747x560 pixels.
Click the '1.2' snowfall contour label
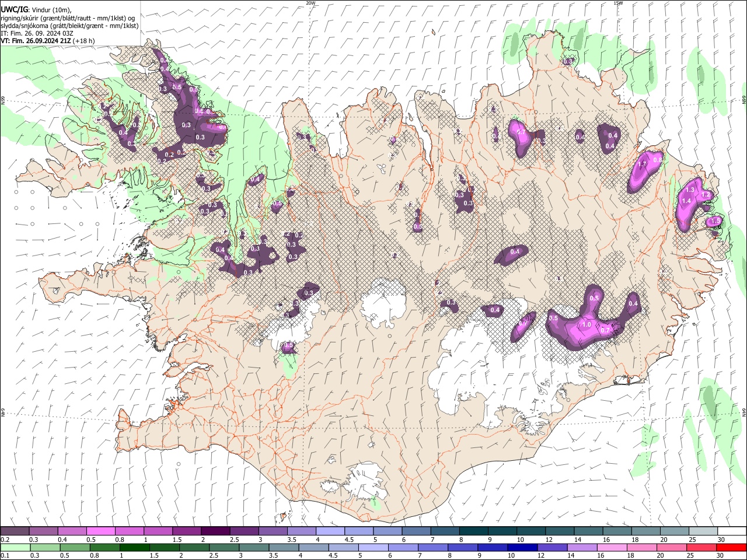[706, 195]
